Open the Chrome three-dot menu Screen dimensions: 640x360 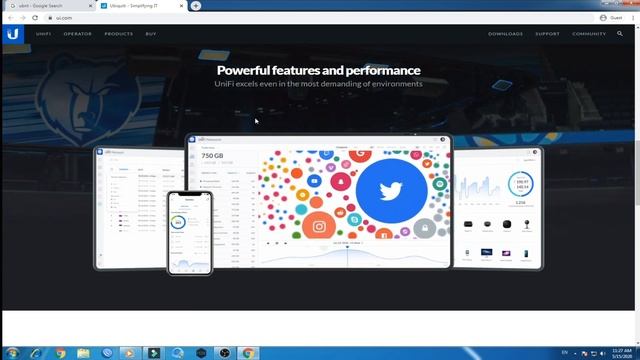pyautogui.click(x=633, y=18)
